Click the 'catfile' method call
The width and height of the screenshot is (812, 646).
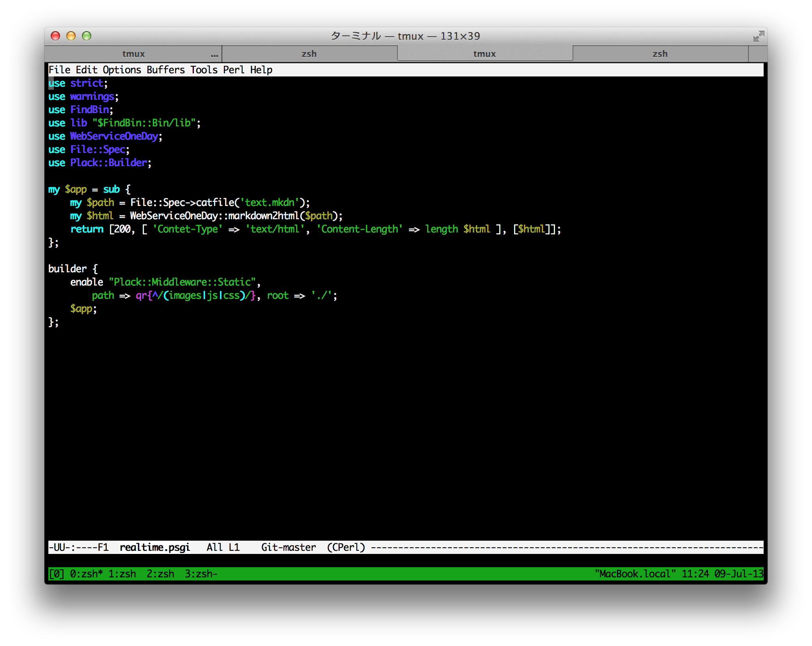[215, 202]
